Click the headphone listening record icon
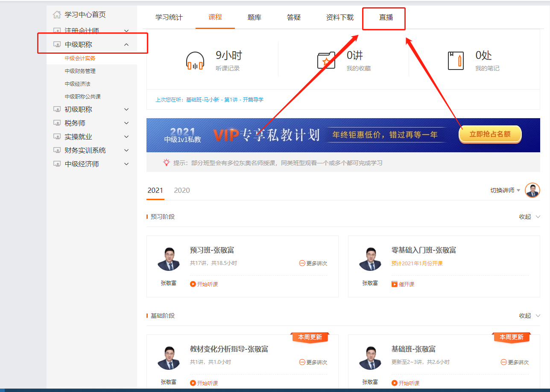The height and width of the screenshot is (392, 550). click(195, 61)
